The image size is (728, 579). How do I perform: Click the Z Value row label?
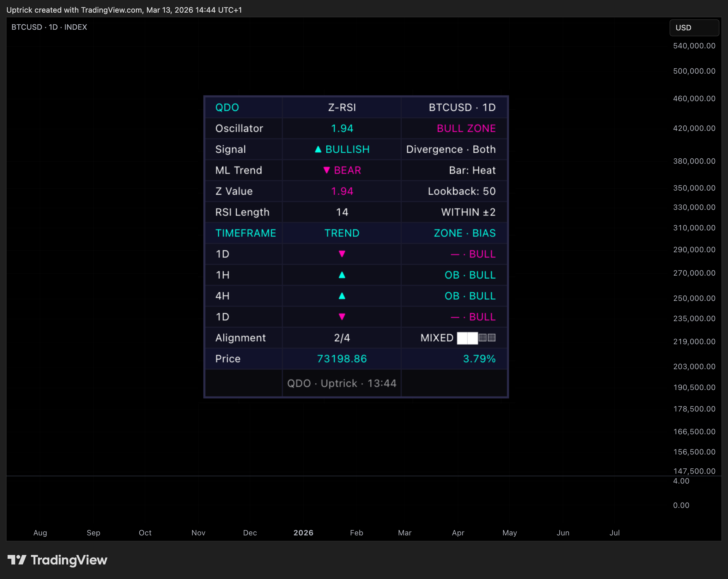[x=234, y=191]
